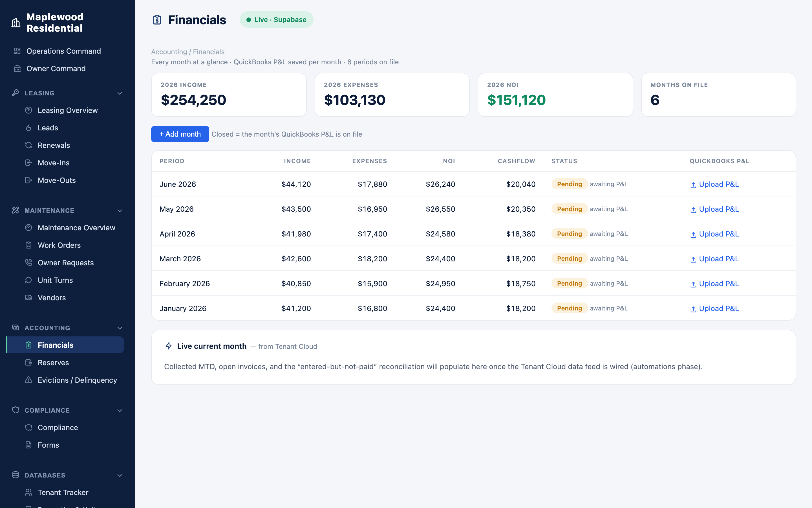
Task: Click the Owner Requests phone icon
Action: (28, 263)
